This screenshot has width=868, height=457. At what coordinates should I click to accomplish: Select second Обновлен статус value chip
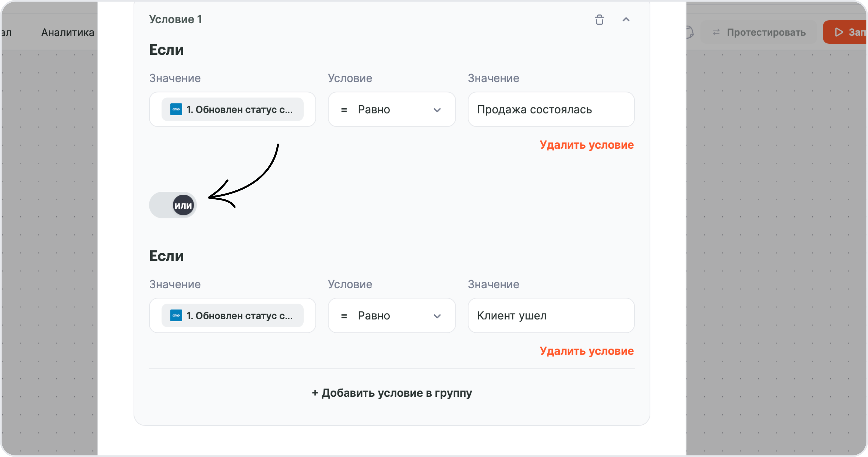(x=232, y=316)
